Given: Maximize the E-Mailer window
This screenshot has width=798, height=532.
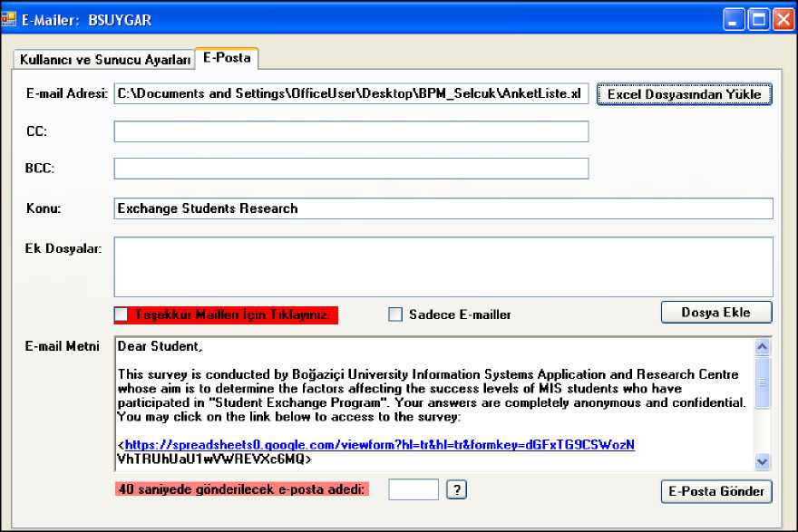Looking at the screenshot, I should pyautogui.click(x=759, y=19).
